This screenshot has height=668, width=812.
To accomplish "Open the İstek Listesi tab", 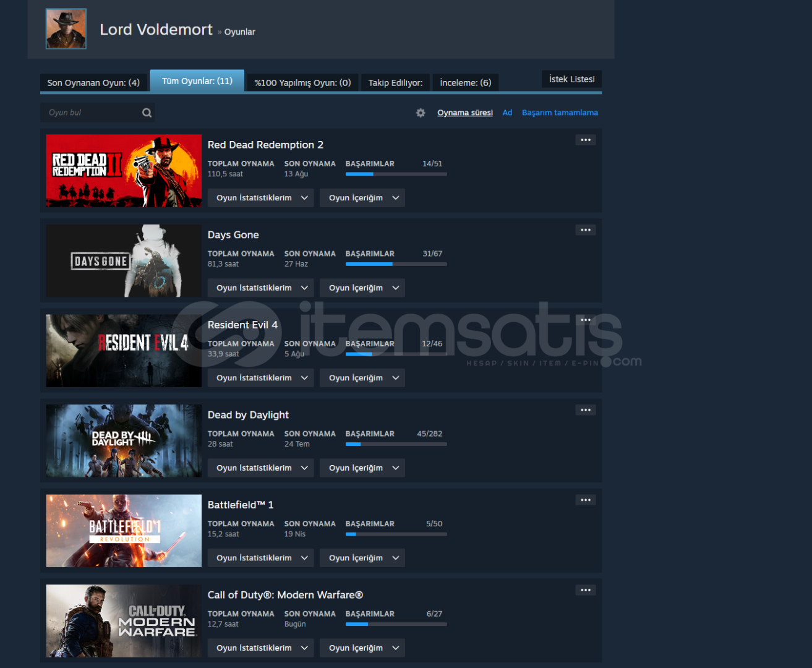I will tap(572, 79).
